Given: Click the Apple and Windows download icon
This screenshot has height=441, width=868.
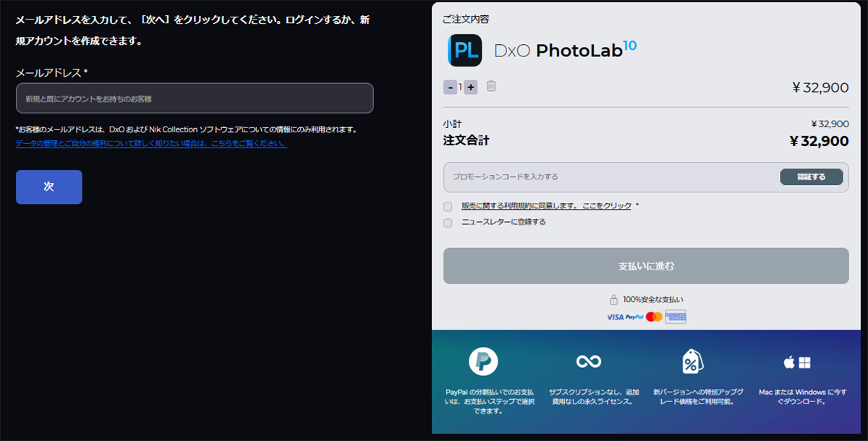Looking at the screenshot, I should [x=797, y=361].
